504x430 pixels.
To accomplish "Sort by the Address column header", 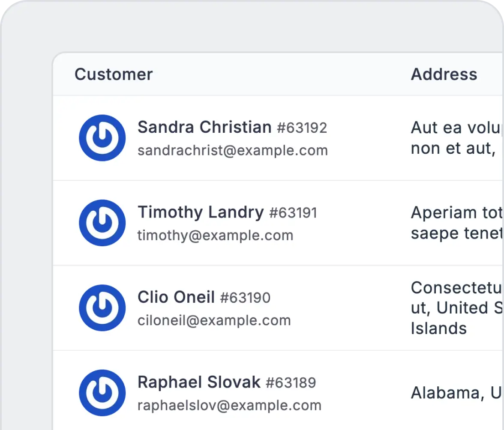I will pyautogui.click(x=444, y=75).
